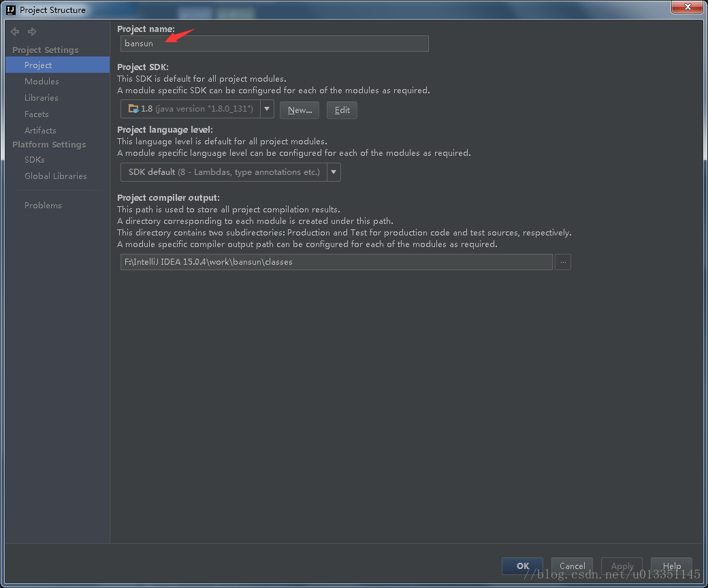
Task: Confirm with the OK button
Action: (522, 566)
